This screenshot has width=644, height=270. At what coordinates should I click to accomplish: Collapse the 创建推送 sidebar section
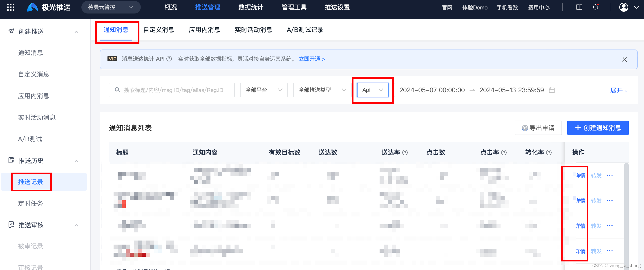(76, 32)
